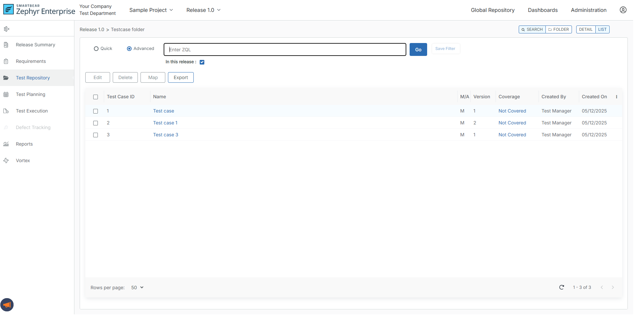644x317 pixels.
Task: Open the Test case 1 link
Action: (165, 123)
